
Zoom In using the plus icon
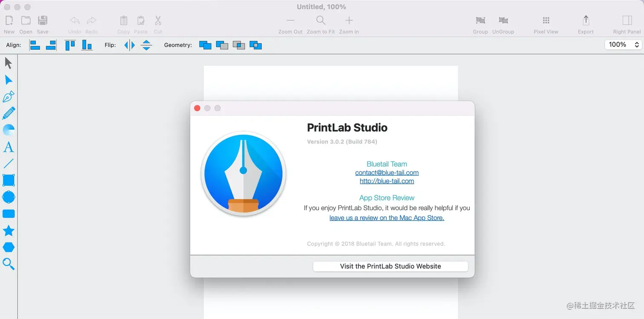coord(349,20)
